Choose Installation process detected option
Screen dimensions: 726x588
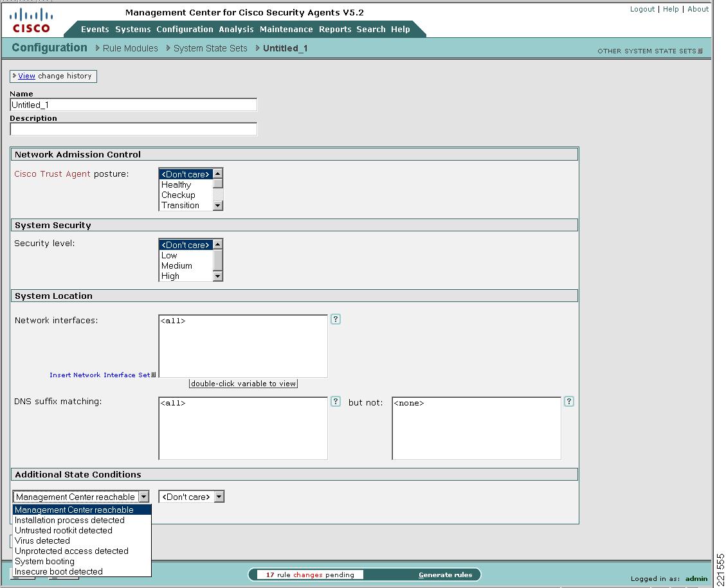pos(82,520)
